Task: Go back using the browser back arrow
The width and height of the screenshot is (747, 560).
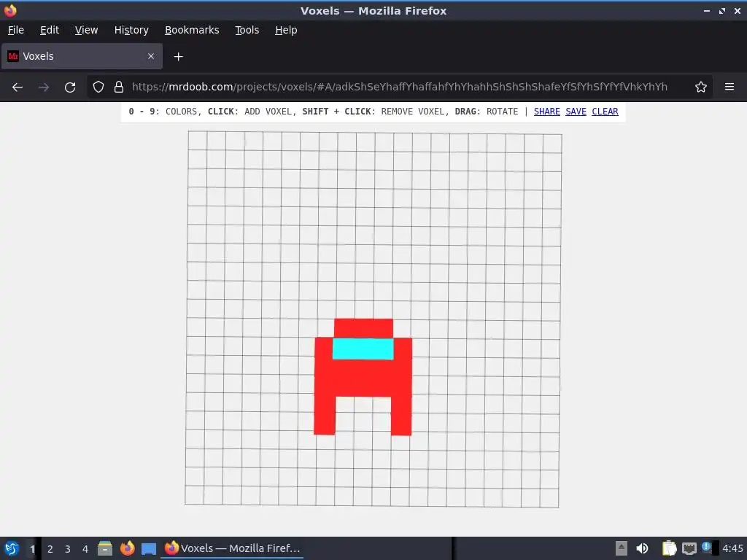Action: pyautogui.click(x=18, y=87)
